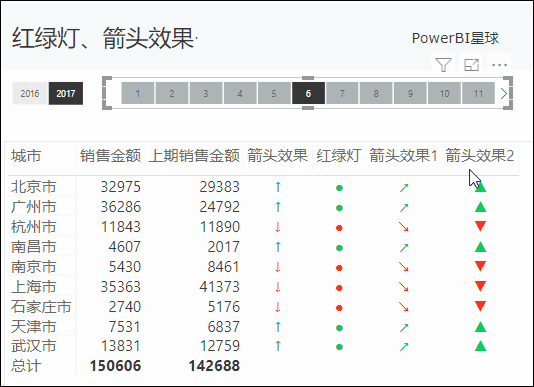Select the 石家庄市 city row label
The height and width of the screenshot is (387, 534).
point(41,307)
